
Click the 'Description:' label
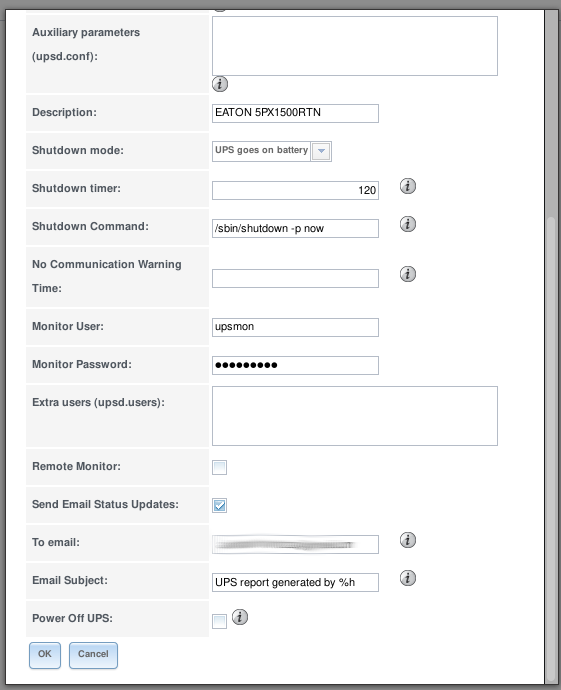click(x=65, y=112)
